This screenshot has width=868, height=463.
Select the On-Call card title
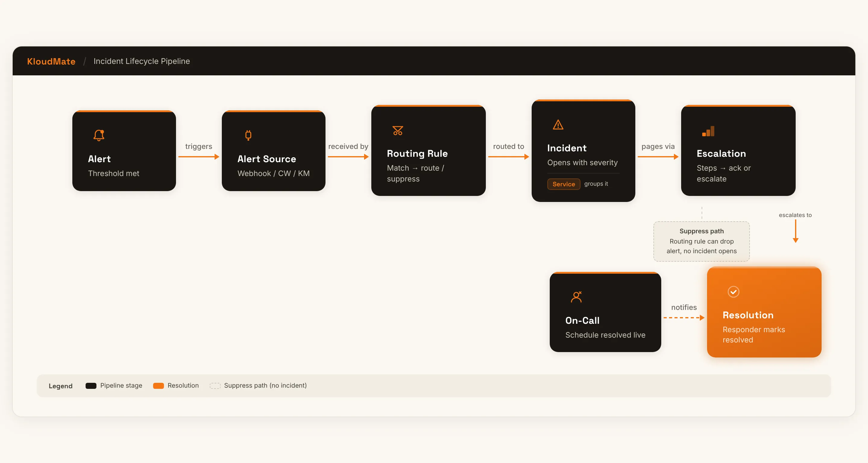[x=582, y=320]
